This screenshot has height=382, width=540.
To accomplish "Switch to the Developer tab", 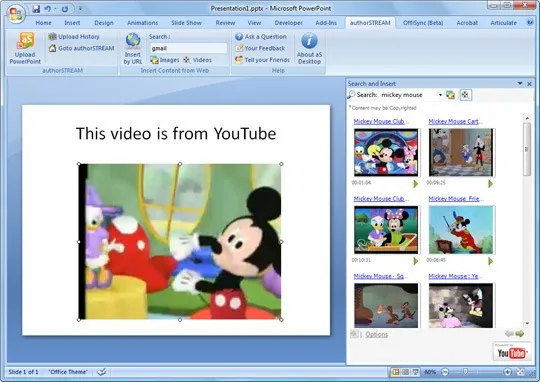I will tap(288, 23).
